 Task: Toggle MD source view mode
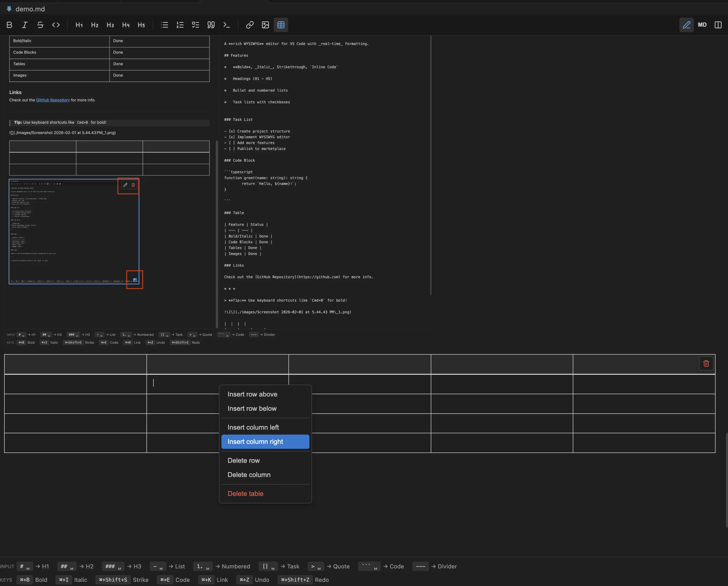(x=702, y=25)
